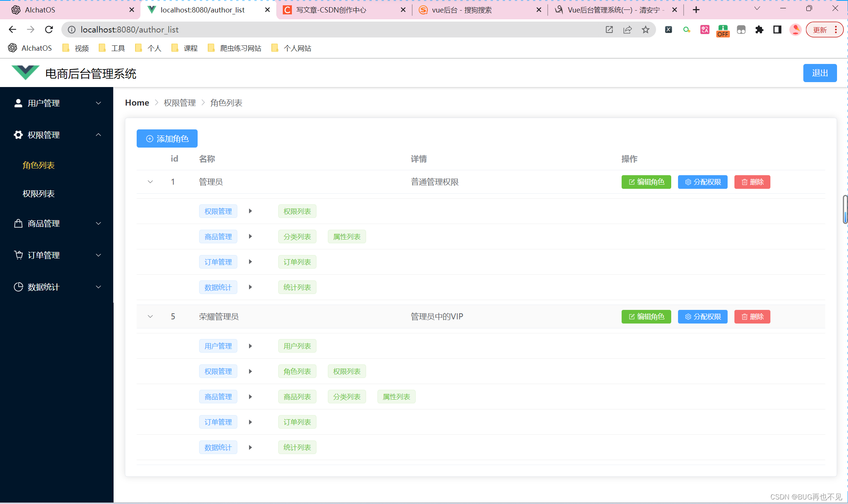Edit the 管理员 role
Viewport: 848px width, 504px height.
[646, 182]
